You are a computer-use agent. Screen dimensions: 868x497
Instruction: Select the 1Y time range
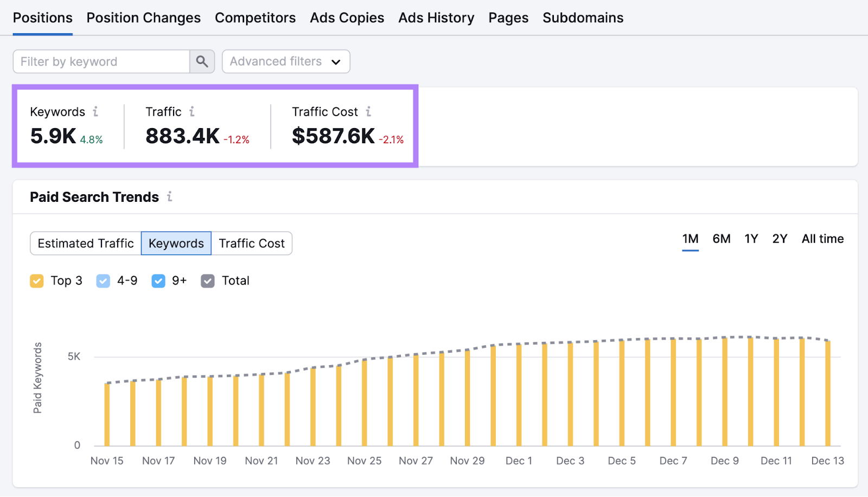(x=751, y=239)
